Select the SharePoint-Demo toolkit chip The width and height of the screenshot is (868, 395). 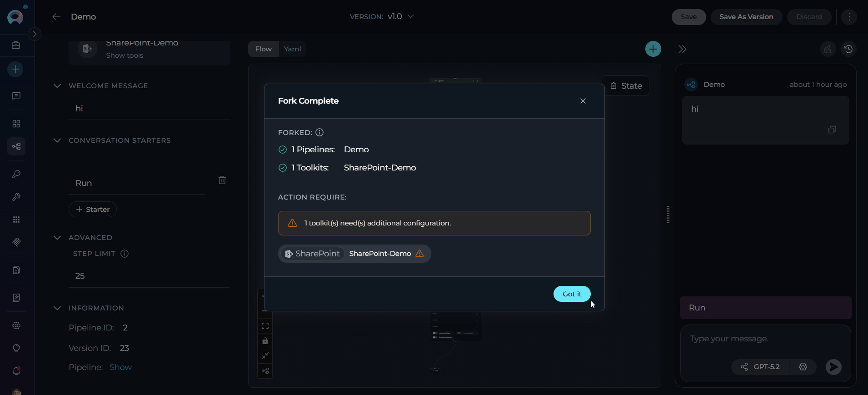pos(354,254)
